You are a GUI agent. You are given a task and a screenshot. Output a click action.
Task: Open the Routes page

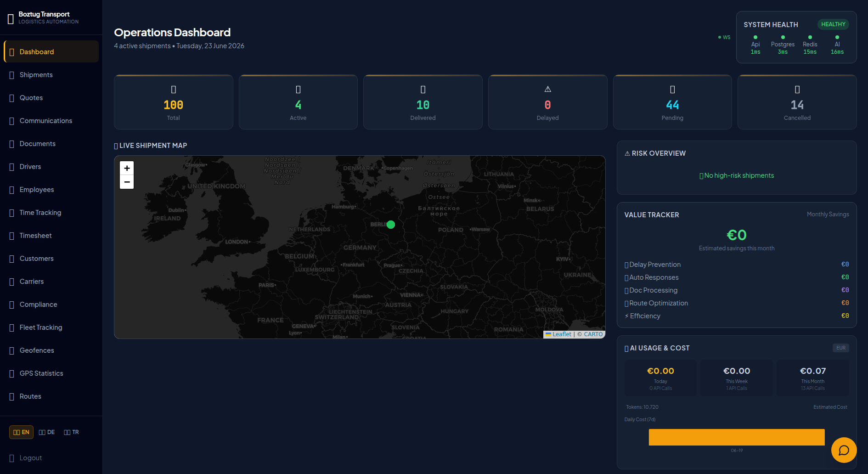pyautogui.click(x=51, y=396)
